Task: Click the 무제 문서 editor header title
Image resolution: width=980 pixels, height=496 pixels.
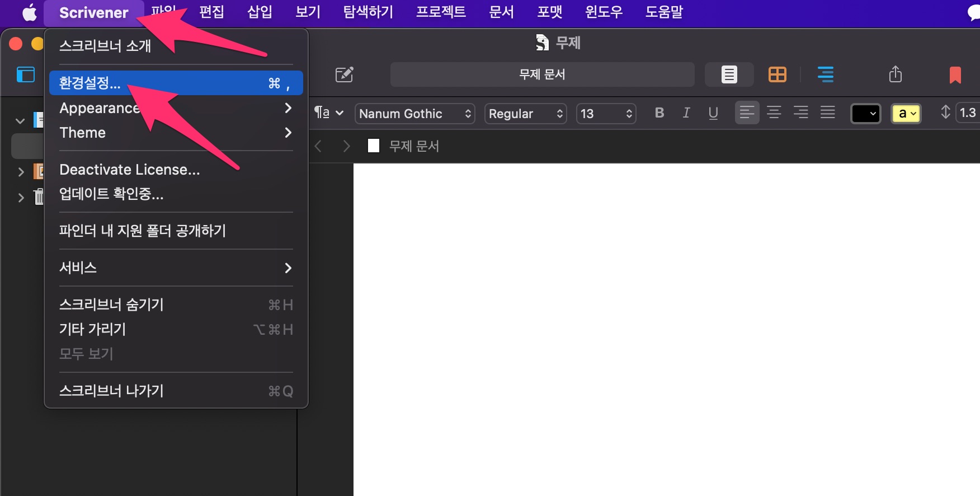Action: (414, 146)
